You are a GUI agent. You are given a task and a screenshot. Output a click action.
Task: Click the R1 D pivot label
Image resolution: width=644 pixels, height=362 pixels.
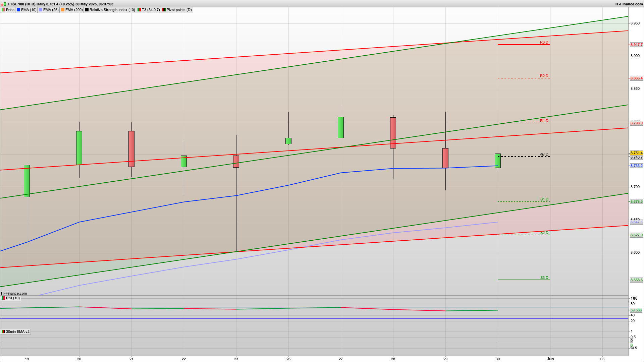click(544, 121)
